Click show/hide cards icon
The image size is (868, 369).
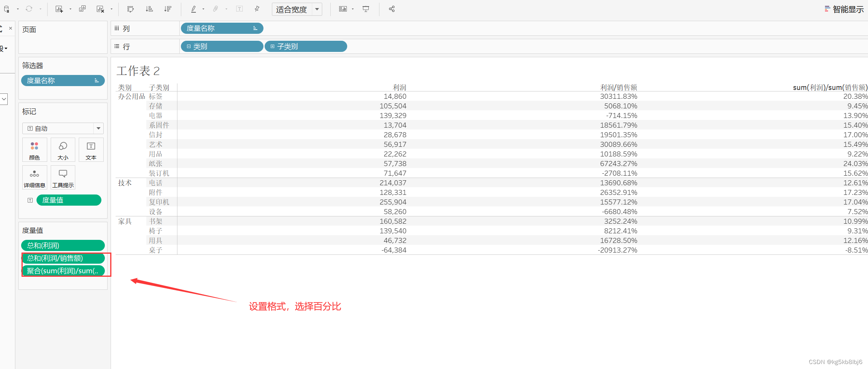point(343,9)
